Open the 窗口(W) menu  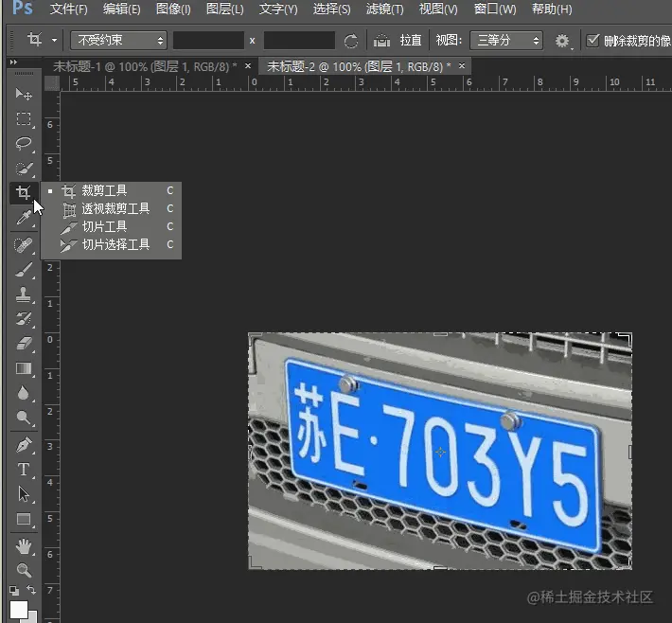tap(495, 9)
